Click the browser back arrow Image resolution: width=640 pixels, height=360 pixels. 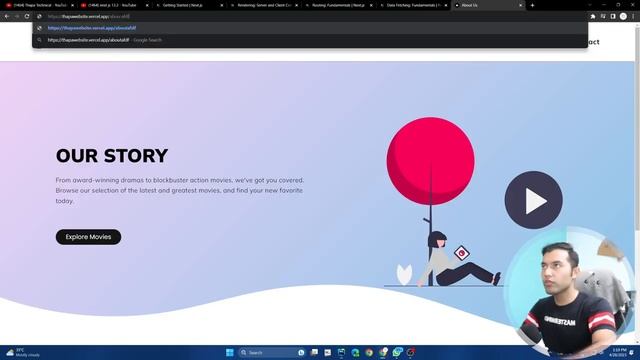7,16
